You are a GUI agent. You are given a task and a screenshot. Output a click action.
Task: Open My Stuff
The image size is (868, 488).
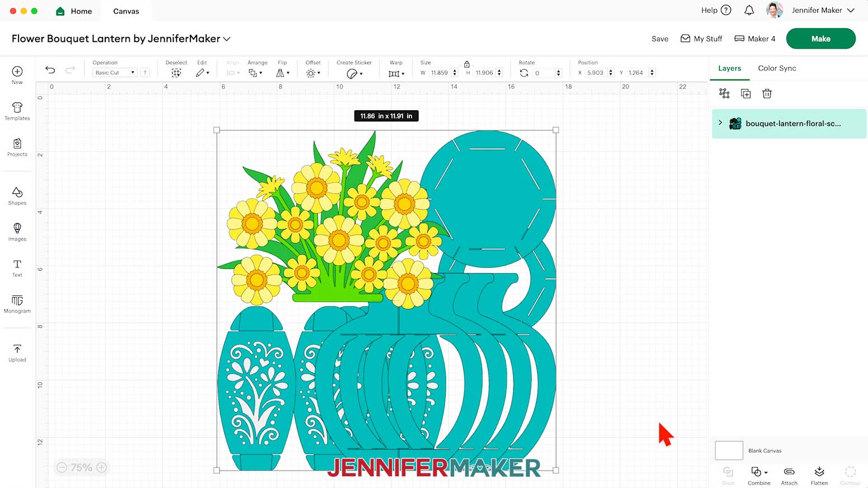[x=701, y=39]
